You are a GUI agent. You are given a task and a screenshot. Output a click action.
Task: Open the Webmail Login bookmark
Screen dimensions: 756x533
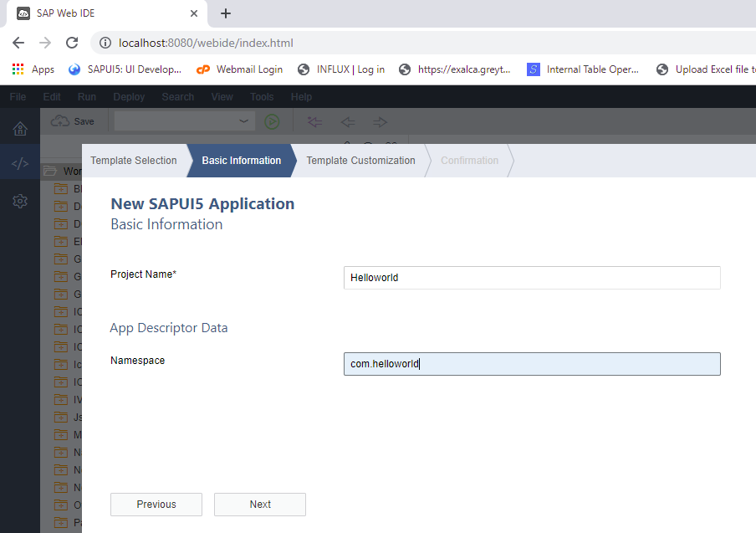coord(240,69)
